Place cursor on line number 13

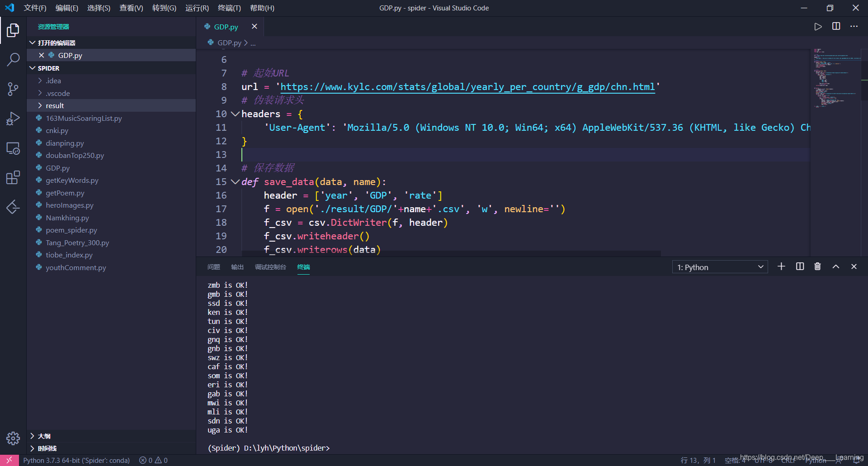click(x=221, y=155)
